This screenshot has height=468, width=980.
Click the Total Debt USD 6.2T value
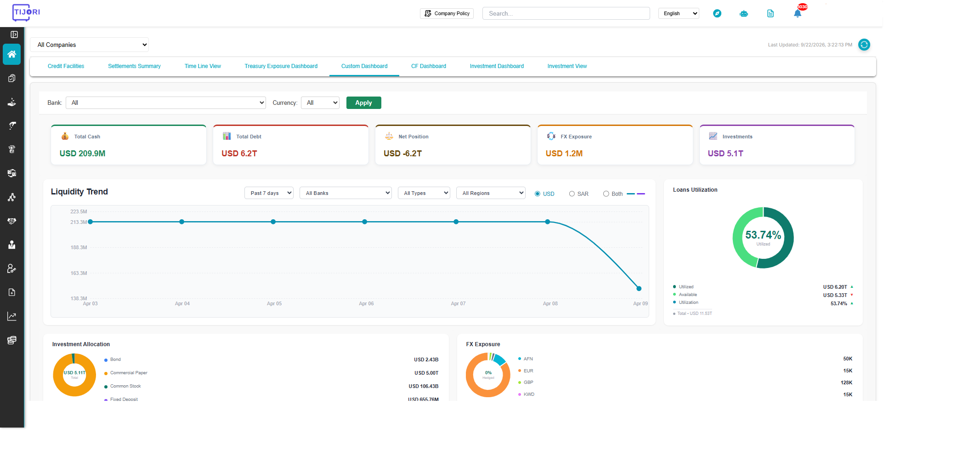point(239,154)
